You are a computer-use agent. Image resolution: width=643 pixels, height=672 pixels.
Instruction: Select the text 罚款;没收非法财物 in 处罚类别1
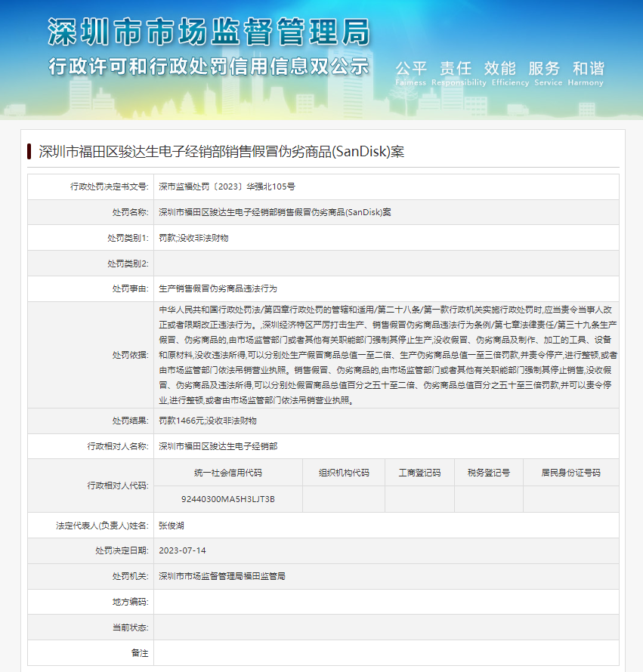click(193, 238)
